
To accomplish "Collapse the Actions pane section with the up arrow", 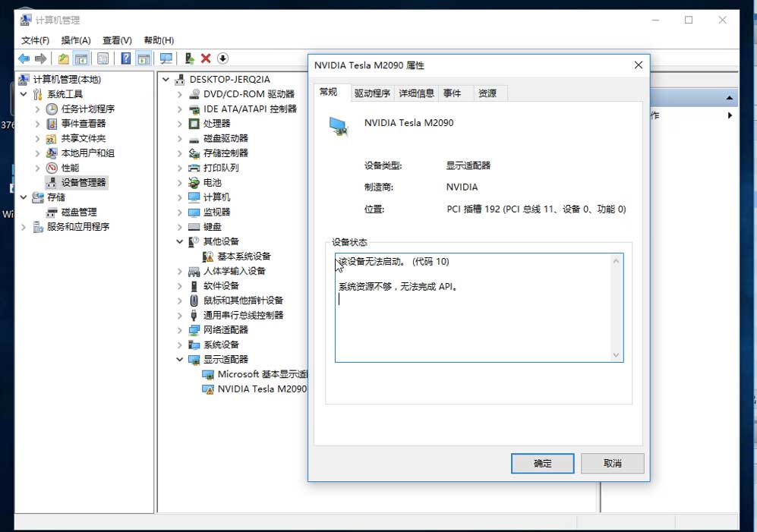I will point(730,98).
